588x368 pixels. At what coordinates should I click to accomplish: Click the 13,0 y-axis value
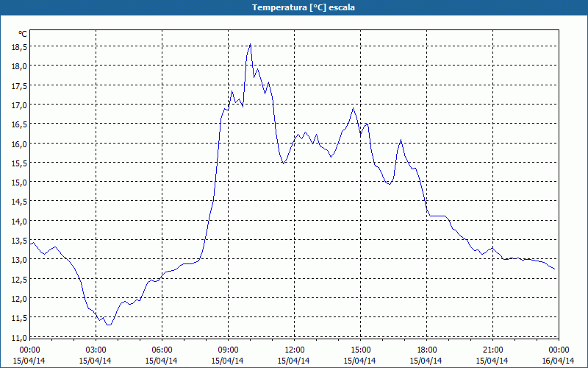tap(18, 260)
